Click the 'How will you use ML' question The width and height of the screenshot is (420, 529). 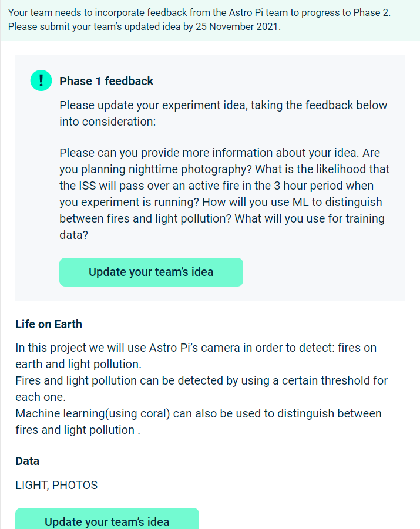[x=292, y=202]
